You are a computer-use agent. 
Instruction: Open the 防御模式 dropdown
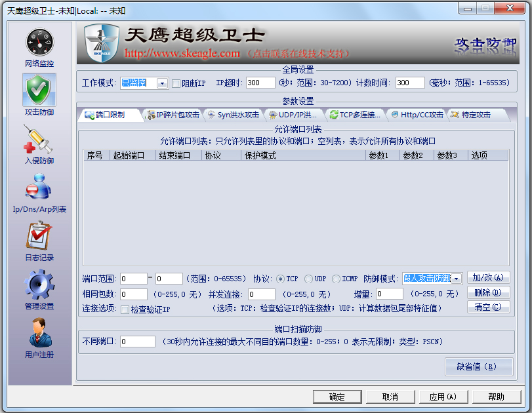(x=457, y=279)
